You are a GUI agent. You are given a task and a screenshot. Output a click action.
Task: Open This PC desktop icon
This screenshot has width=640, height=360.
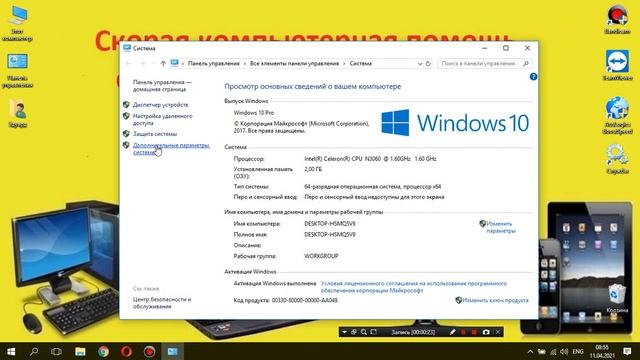[17, 23]
